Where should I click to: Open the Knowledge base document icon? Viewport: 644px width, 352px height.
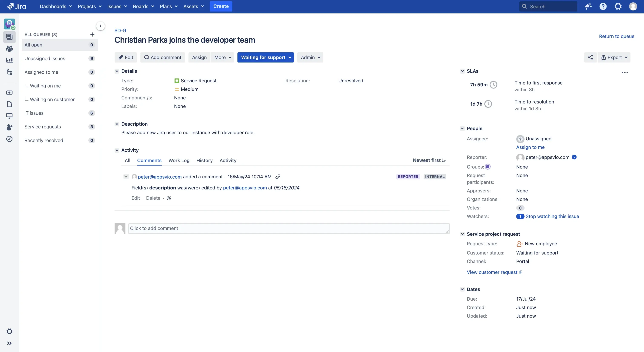[9, 104]
